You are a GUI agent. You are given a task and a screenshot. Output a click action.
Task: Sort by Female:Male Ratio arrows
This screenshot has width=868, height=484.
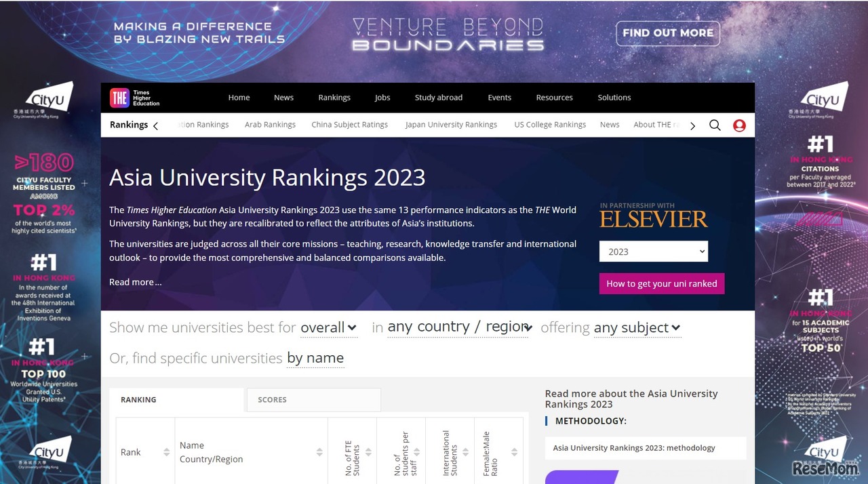point(514,452)
